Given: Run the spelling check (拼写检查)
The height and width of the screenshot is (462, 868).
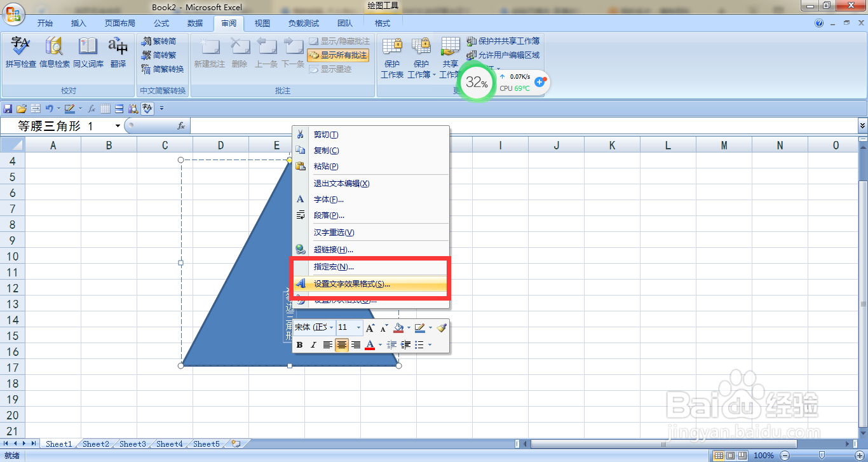Looking at the screenshot, I should 21,53.
